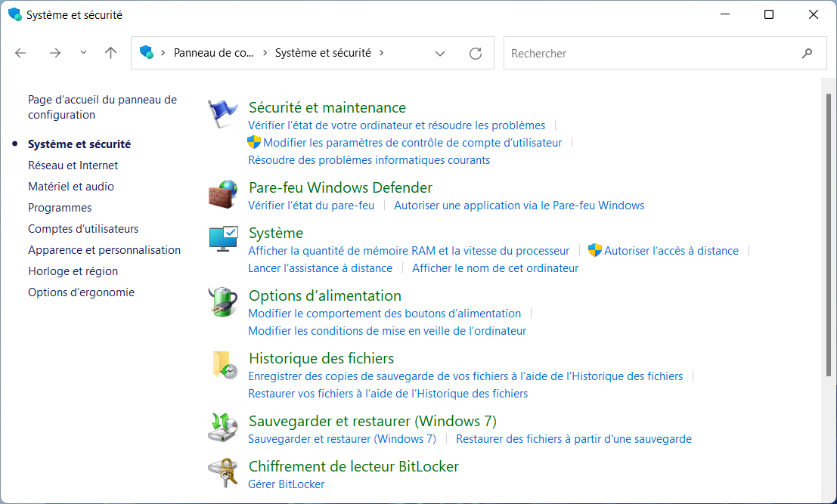Minimize the Système et sécurité window
The height and width of the screenshot is (504, 837).
coord(724,14)
